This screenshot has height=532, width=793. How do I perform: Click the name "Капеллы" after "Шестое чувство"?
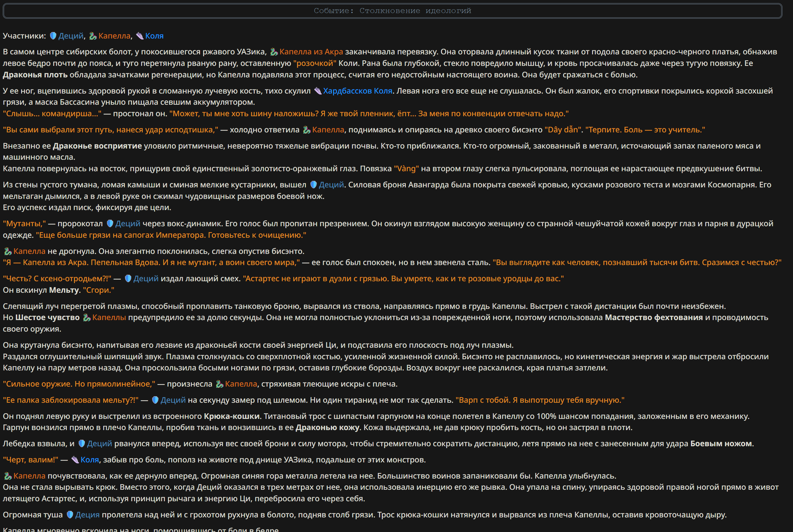pyautogui.click(x=109, y=317)
